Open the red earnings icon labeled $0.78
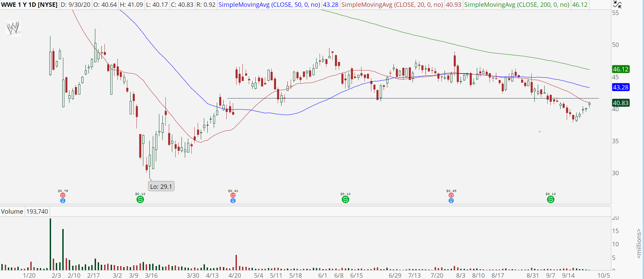 pyautogui.click(x=63, y=195)
